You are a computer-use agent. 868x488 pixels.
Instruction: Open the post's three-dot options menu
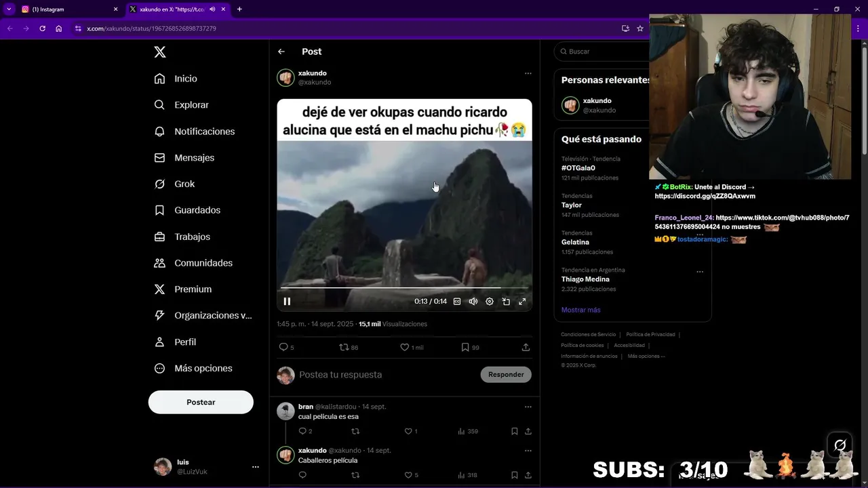pyautogui.click(x=528, y=73)
